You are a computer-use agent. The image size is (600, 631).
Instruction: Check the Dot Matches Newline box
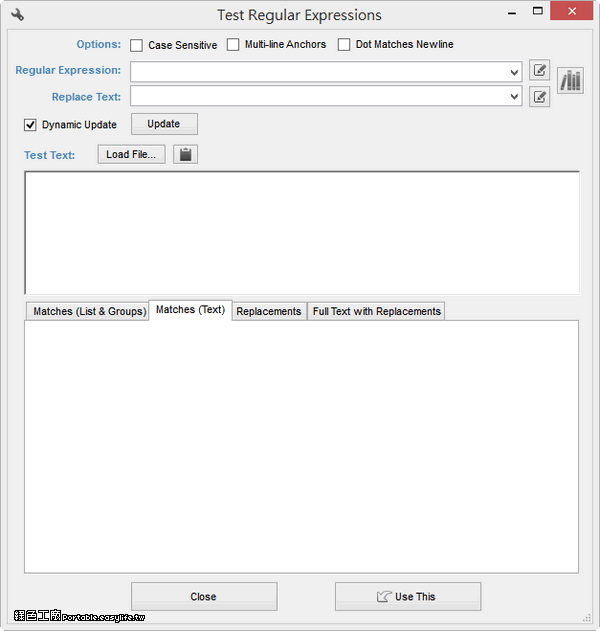pos(344,45)
